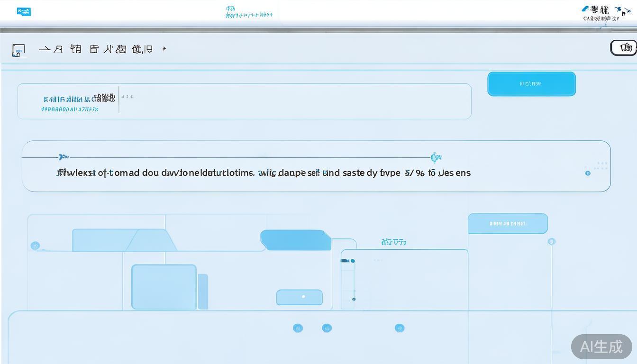Image resolution: width=637 pixels, height=364 pixels.
Task: Click the left handle icon on the horizontal line
Action: coord(63,157)
